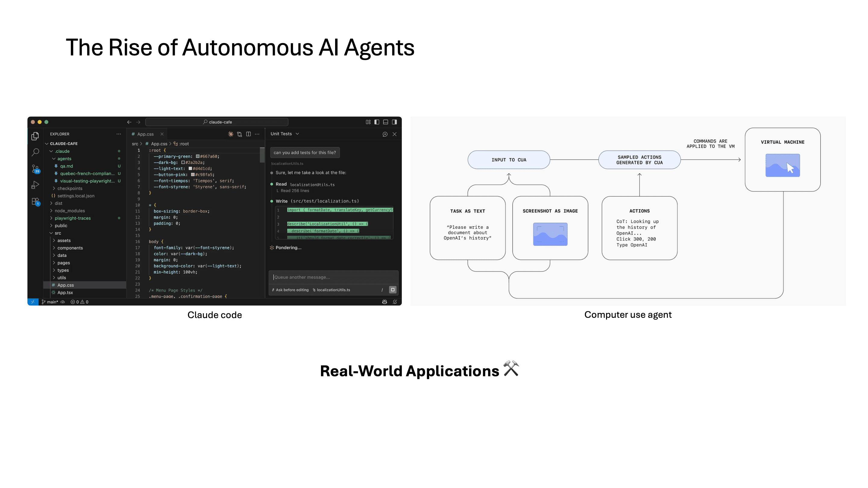The width and height of the screenshot is (868, 488).
Task: Open the Source Control view with 25 badge
Action: 35,168
